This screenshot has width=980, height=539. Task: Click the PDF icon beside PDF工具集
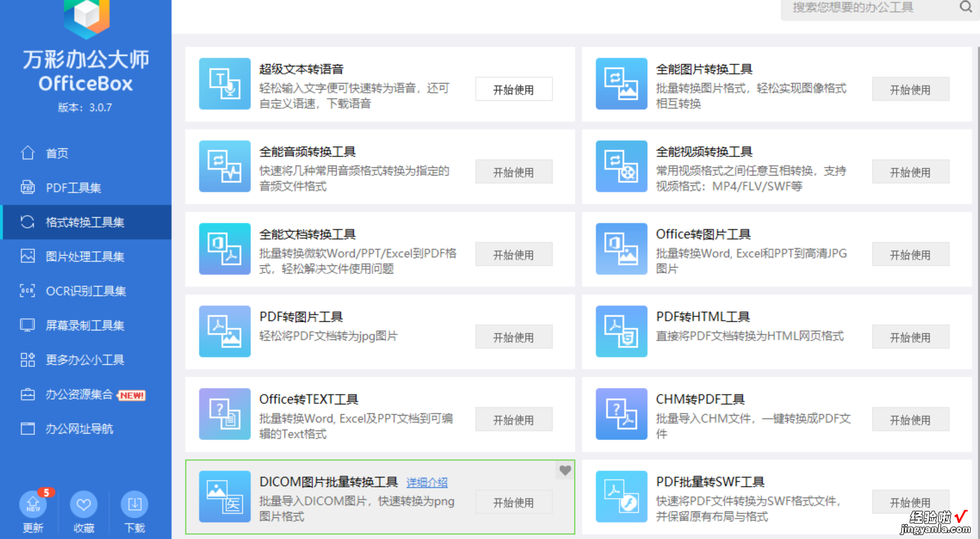tap(28, 187)
